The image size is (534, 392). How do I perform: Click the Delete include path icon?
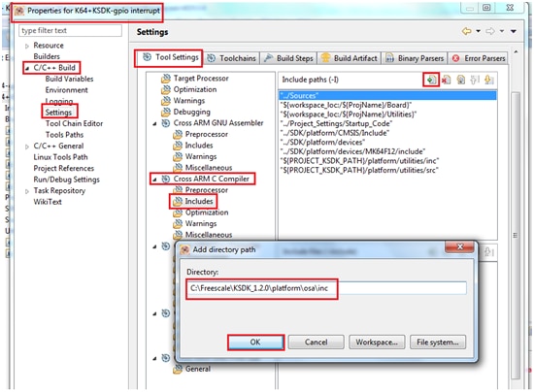(x=446, y=80)
